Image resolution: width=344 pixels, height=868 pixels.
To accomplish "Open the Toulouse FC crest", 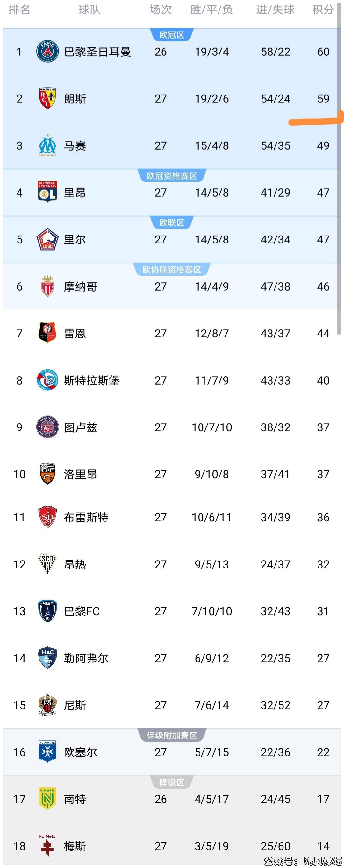I will [x=47, y=427].
